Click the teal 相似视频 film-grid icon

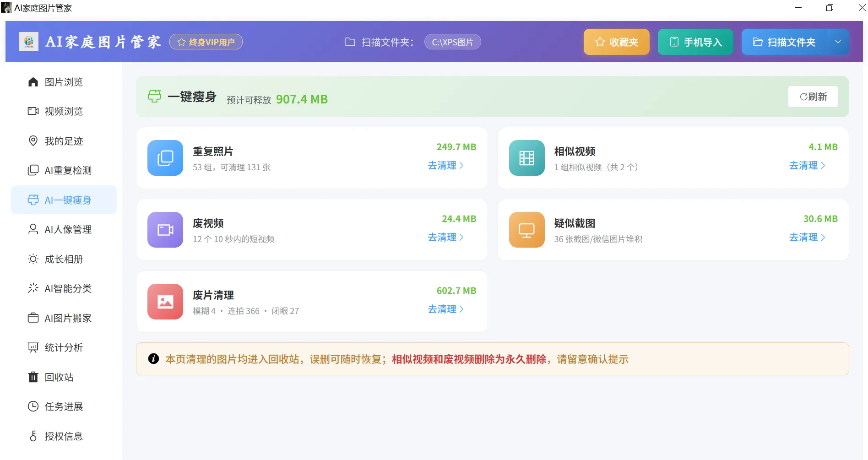point(526,158)
